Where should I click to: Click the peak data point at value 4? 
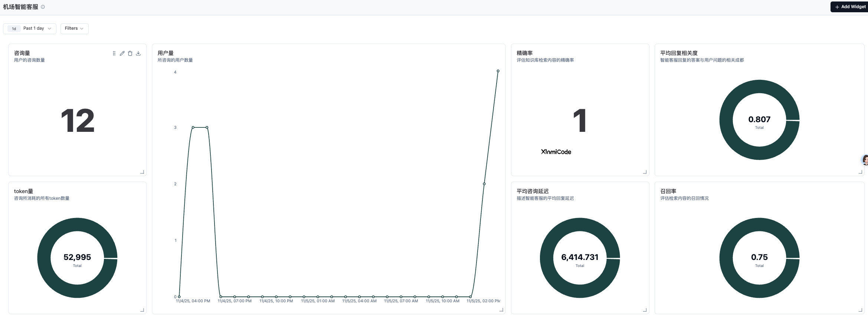pos(498,71)
